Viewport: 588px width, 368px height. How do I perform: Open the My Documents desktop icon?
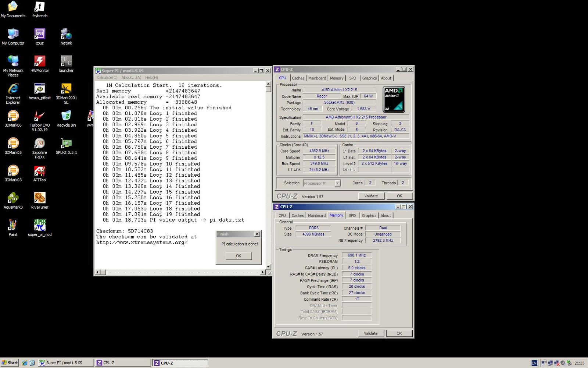[x=13, y=10]
